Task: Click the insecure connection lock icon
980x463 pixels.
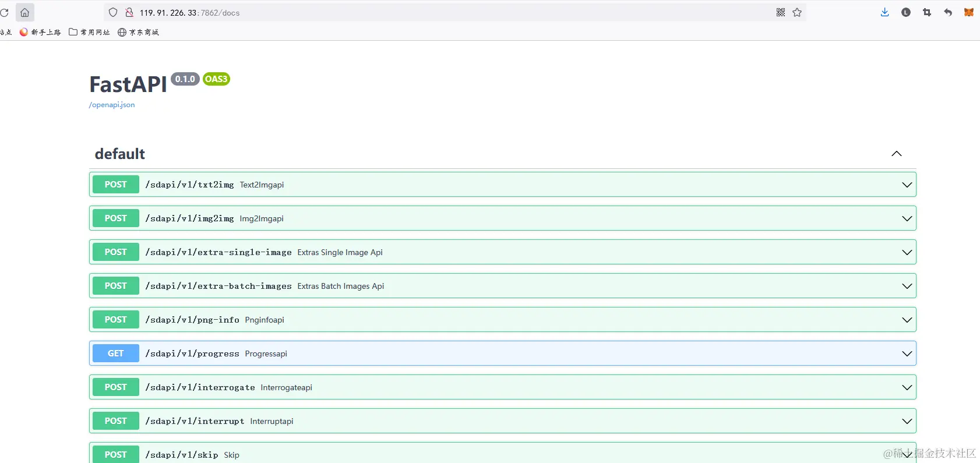Action: pos(129,12)
